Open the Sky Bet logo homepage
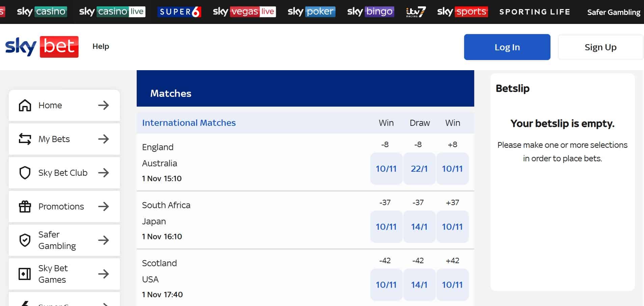644x306 pixels. coord(42,47)
